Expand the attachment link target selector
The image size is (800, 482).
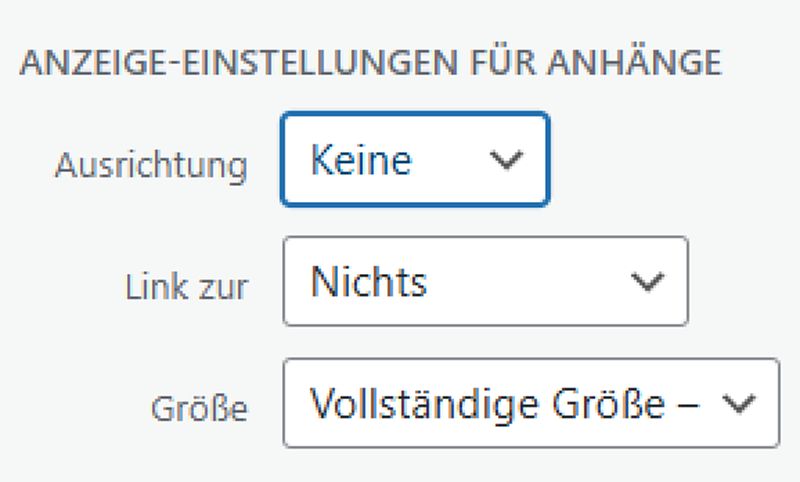(485, 281)
